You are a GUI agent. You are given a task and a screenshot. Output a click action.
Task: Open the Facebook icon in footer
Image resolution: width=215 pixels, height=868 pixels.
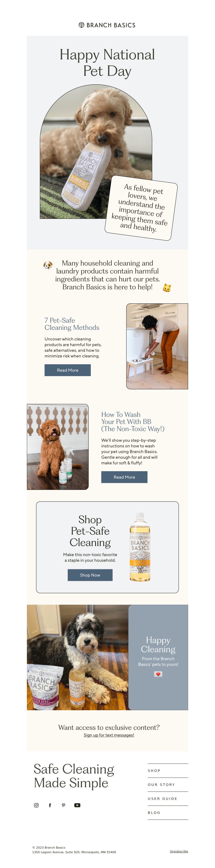pyautogui.click(x=50, y=805)
